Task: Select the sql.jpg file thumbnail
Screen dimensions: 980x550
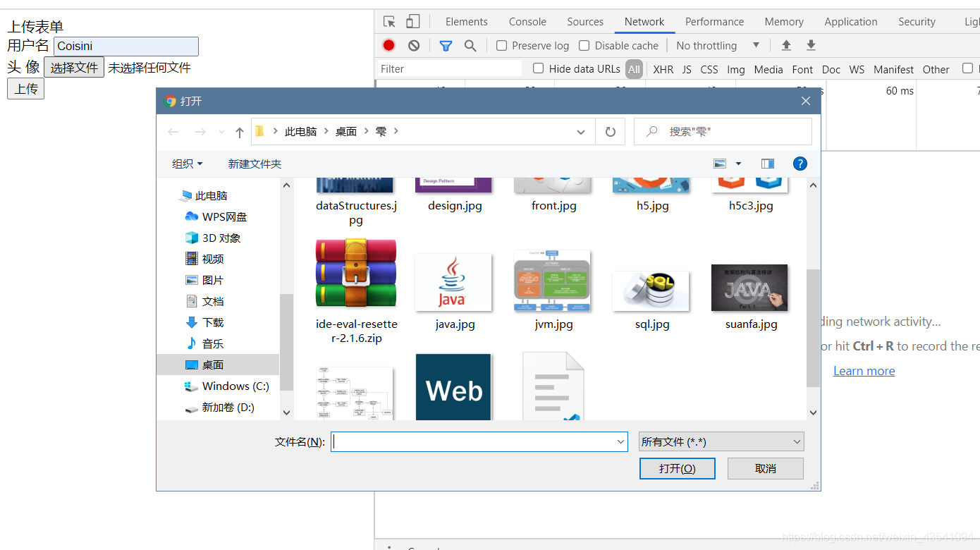Action: (x=651, y=291)
